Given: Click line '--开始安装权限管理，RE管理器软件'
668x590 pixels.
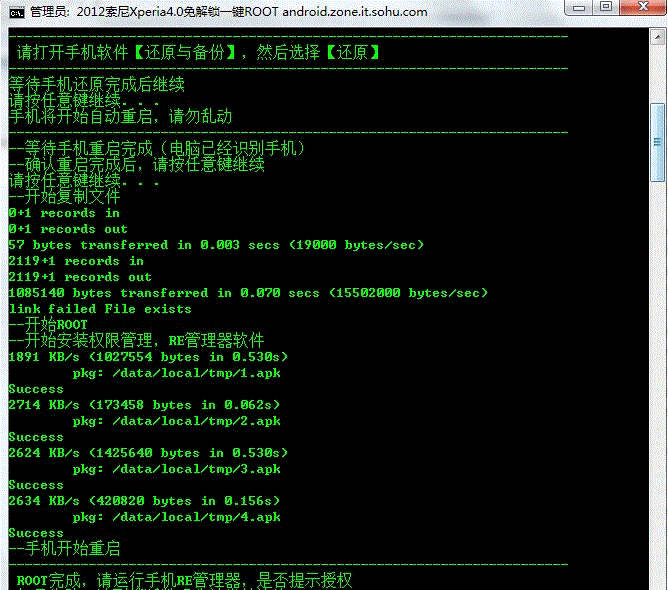Looking at the screenshot, I should pos(136,340).
